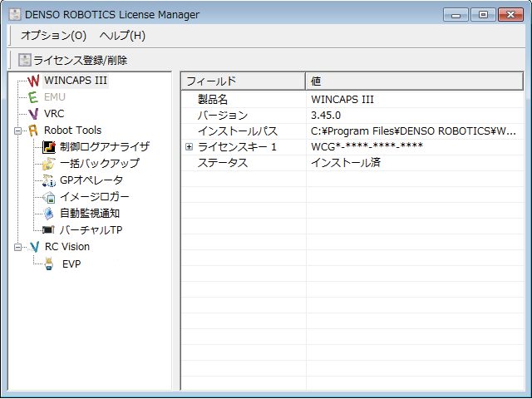Screen dimensions: 532x399
Task: Click the GPオペレータ icon
Action: click(x=49, y=180)
